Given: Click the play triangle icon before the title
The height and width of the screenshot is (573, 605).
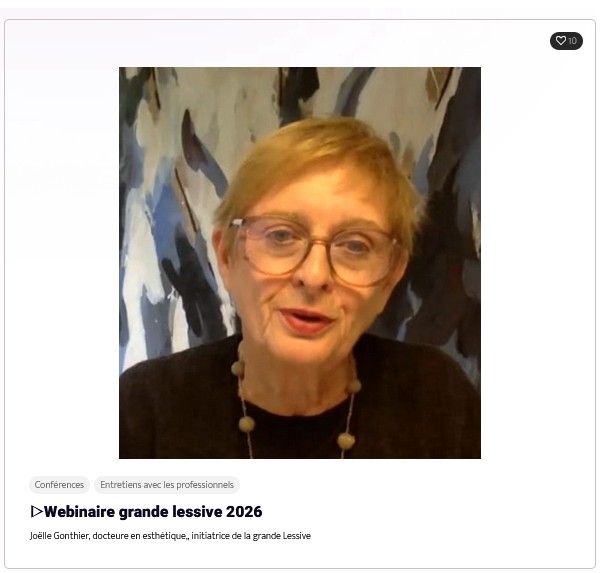Looking at the screenshot, I should click(37, 512).
